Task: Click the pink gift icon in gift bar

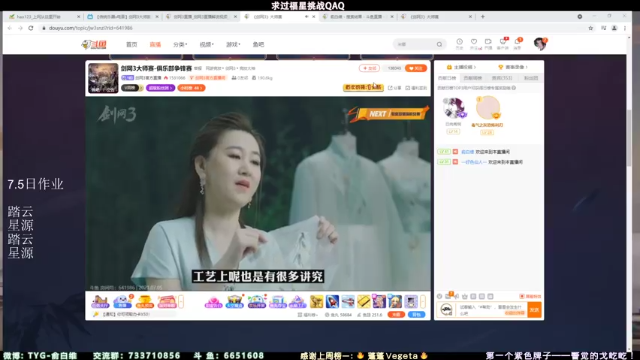Action: click(x=213, y=302)
